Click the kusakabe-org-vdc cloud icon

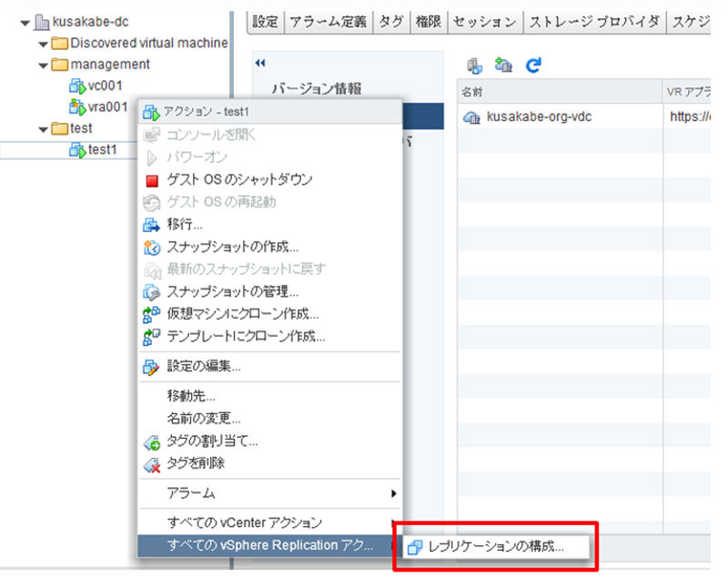coord(472,117)
